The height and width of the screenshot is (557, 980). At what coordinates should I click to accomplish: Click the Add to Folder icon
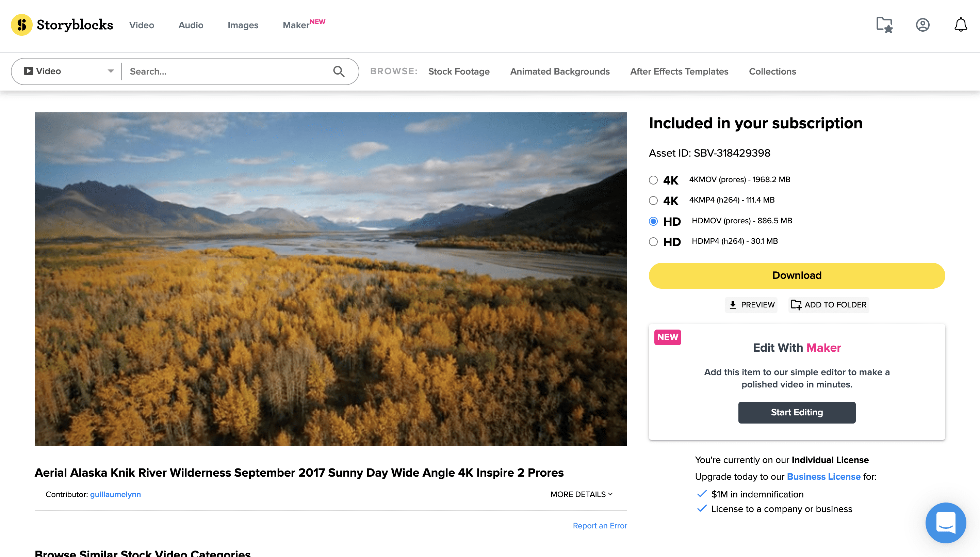tap(797, 304)
